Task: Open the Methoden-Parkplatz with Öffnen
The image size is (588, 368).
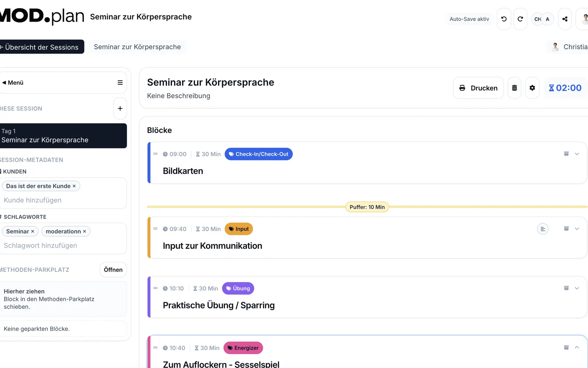Action: [113, 270]
